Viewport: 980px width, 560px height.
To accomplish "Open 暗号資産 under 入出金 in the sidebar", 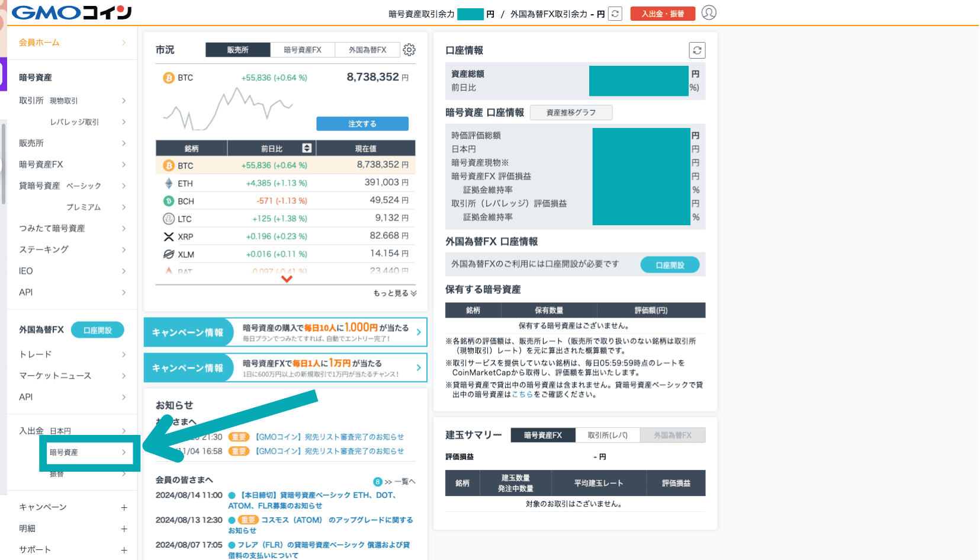I will (x=88, y=452).
